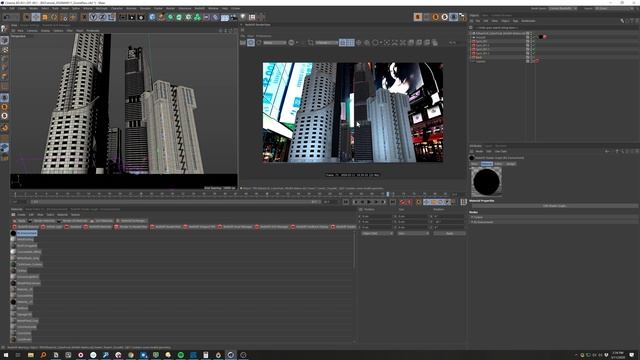Viewport: 640px width, 360px height.
Task: Open the Size mode dropdown
Action: (413, 233)
